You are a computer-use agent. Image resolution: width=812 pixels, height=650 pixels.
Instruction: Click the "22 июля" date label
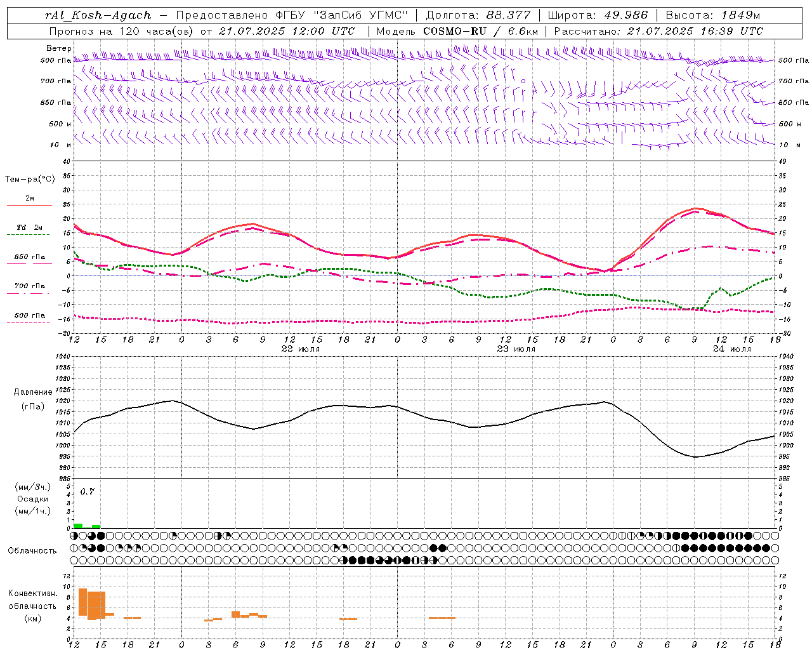pyautogui.click(x=301, y=349)
